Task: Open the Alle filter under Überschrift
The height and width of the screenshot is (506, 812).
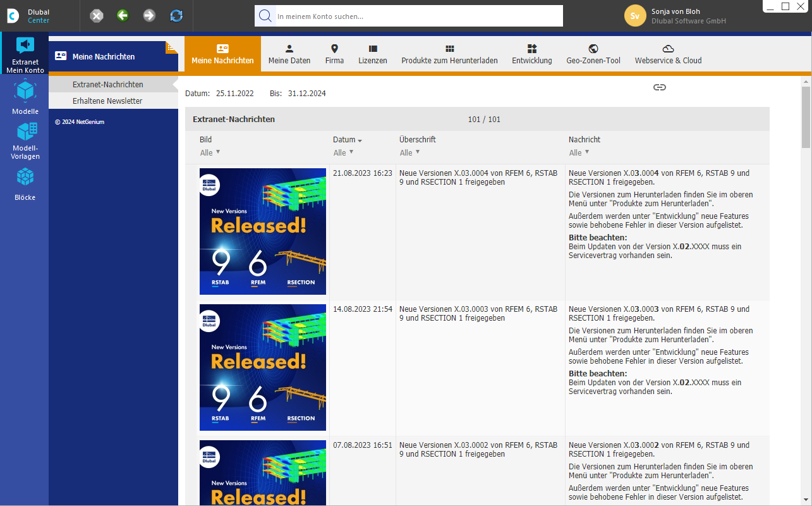Action: (x=409, y=152)
